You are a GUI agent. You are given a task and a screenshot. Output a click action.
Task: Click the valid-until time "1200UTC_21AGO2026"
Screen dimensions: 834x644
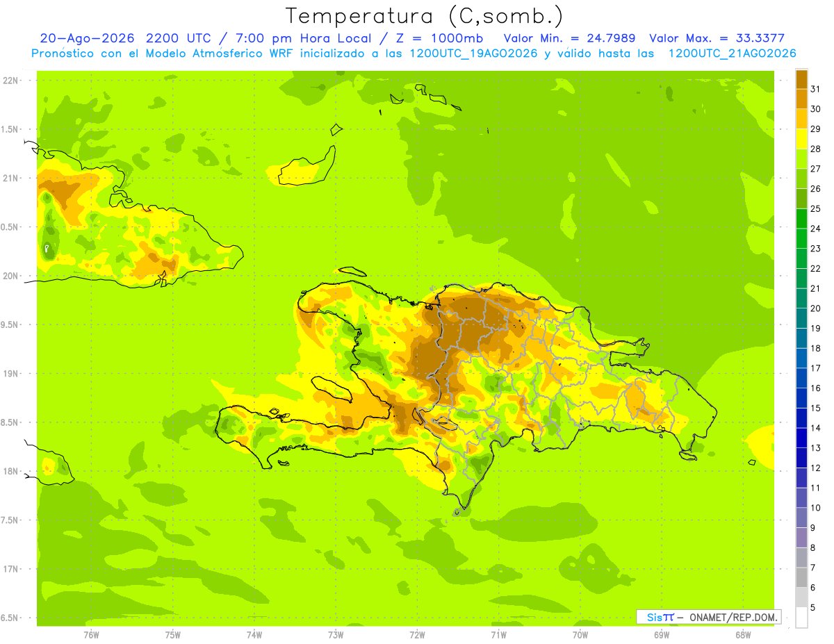pos(732,53)
